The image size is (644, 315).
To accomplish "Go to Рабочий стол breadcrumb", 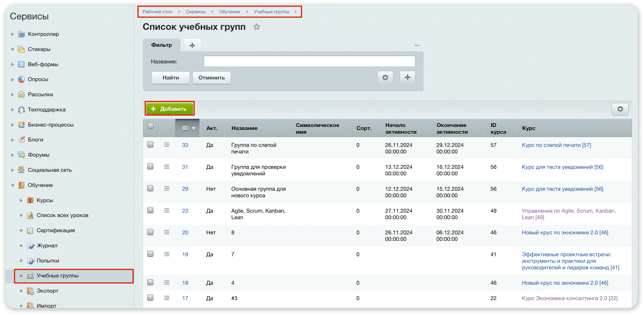I will (x=157, y=12).
